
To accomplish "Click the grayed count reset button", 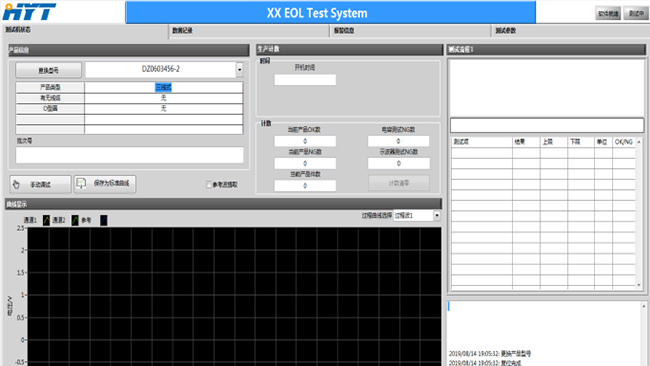I will pyautogui.click(x=399, y=183).
